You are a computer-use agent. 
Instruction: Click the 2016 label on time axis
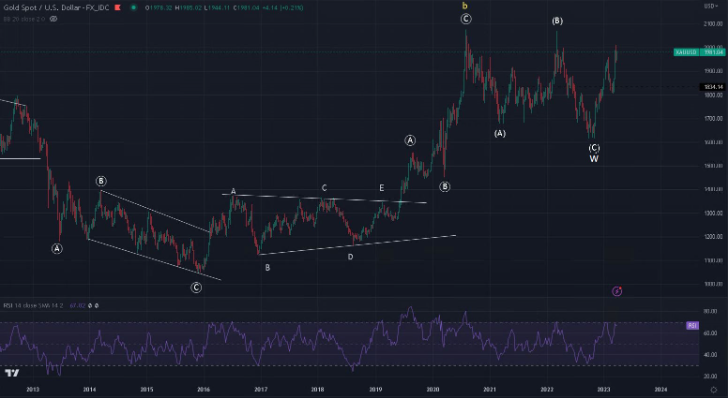203,389
